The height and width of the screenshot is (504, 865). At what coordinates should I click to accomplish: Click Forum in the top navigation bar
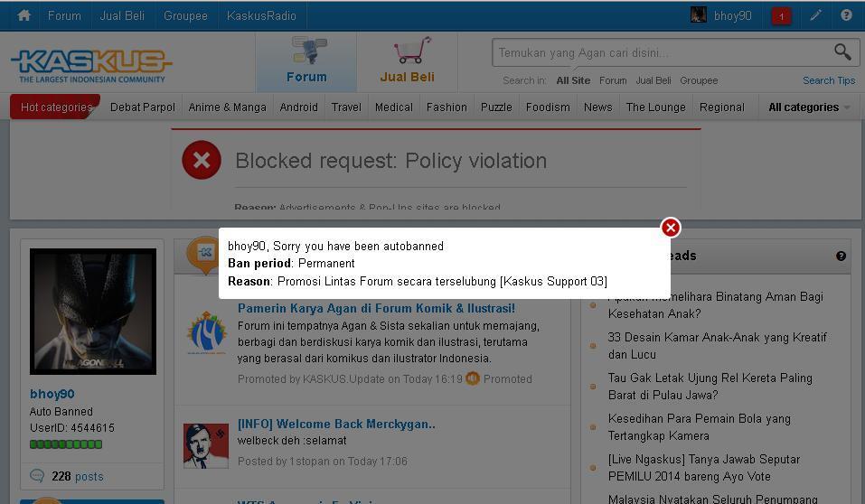[x=64, y=15]
